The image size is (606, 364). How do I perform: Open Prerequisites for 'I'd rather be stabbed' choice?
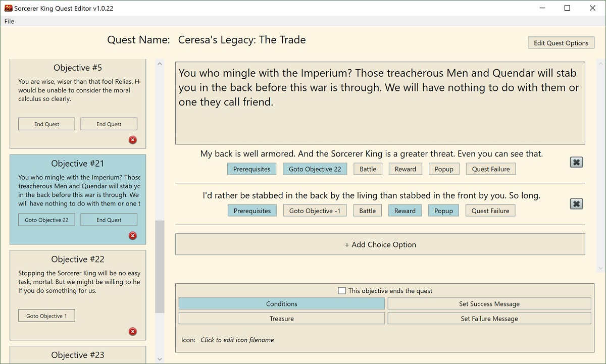[x=252, y=211]
